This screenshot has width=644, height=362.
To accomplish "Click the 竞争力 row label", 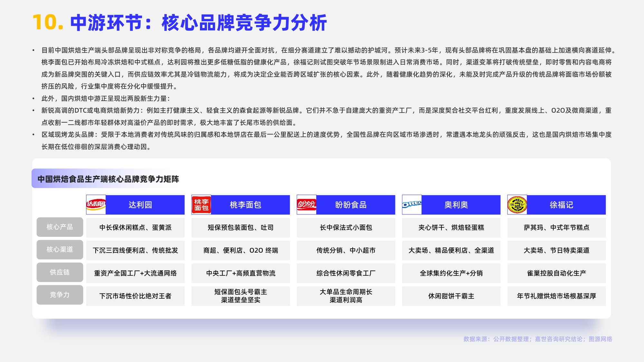I will (60, 295).
